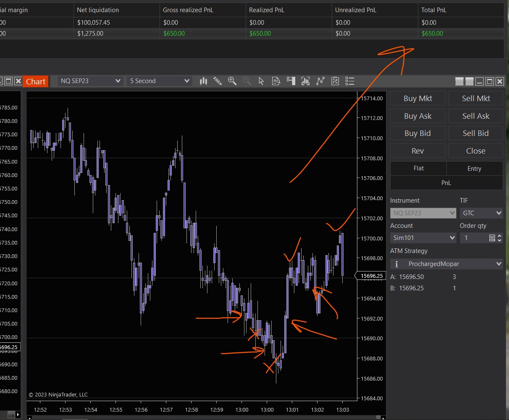Open the 5 Second interval dropdown
This screenshot has height=420, width=509.
click(x=160, y=81)
